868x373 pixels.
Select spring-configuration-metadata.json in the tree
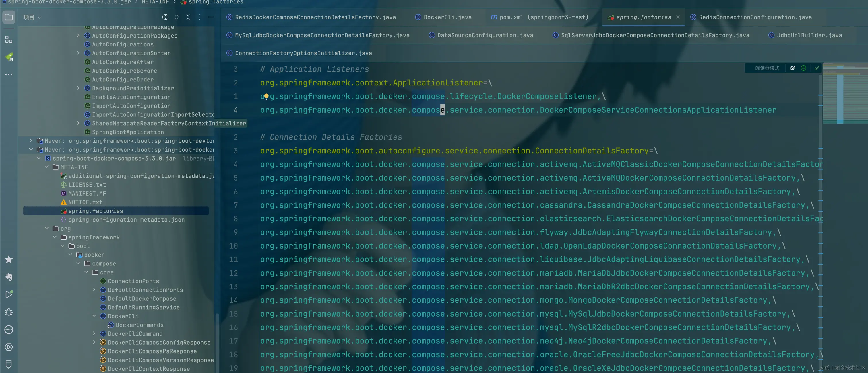click(126, 220)
